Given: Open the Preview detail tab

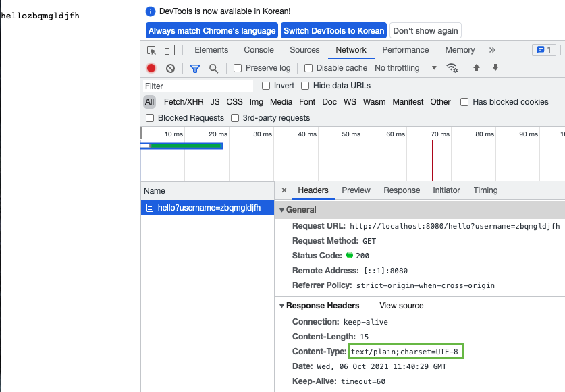Looking at the screenshot, I should pos(356,190).
